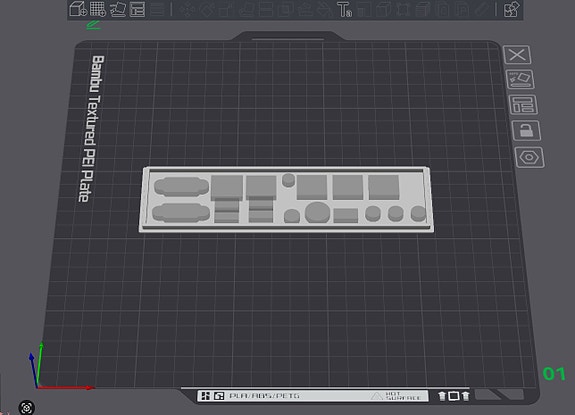Click the green 01 plate number
Screen dimensions: 575x415
pyautogui.click(x=554, y=374)
